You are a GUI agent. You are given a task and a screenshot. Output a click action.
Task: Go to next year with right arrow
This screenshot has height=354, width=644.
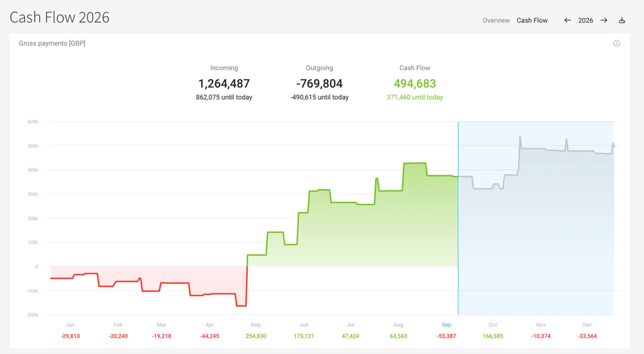click(604, 20)
